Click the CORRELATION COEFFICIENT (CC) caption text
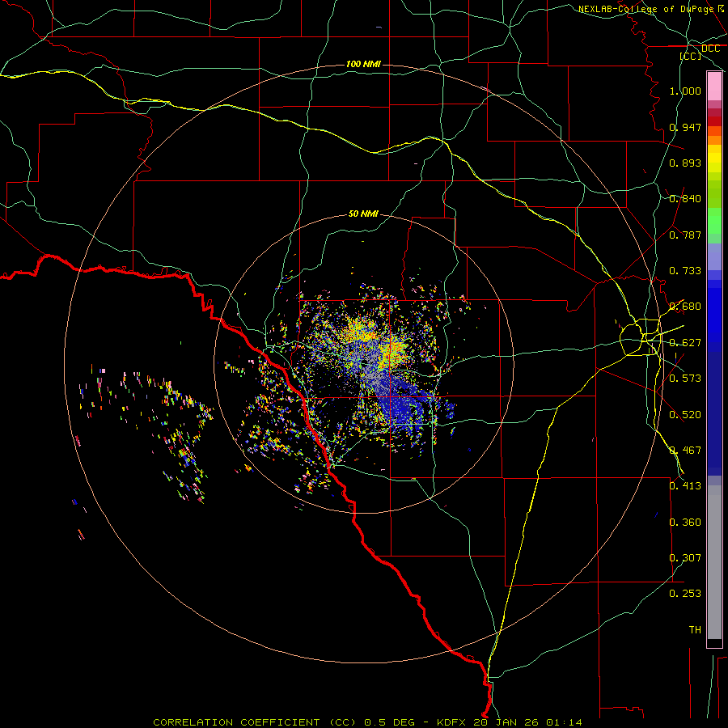 tap(255, 722)
